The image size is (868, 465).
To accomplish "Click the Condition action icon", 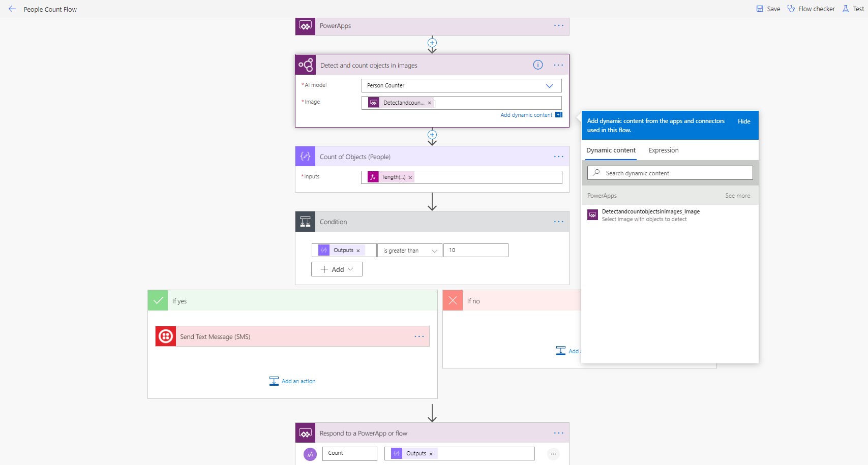I will tap(305, 222).
